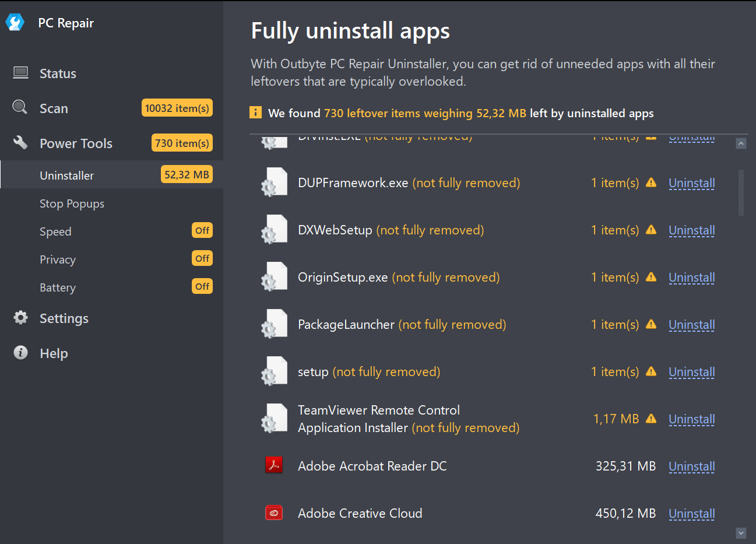Uninstall DXWebSetup leftovers
756x544 pixels.
pyautogui.click(x=691, y=230)
